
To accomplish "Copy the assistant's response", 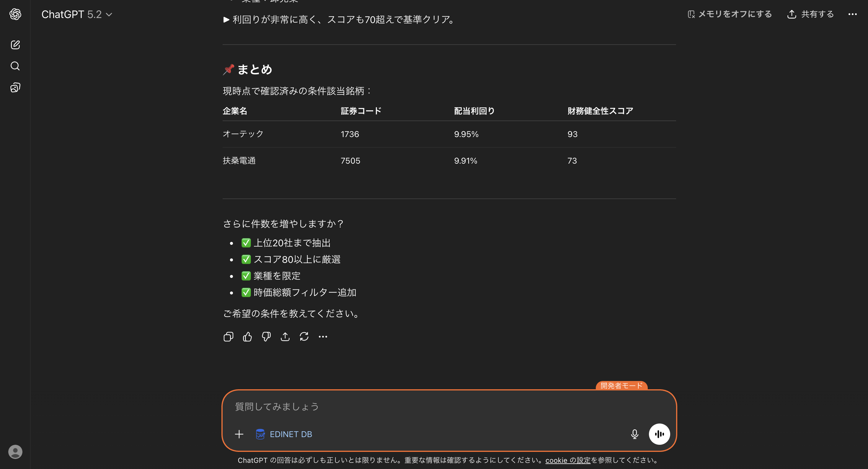I will tap(229, 336).
